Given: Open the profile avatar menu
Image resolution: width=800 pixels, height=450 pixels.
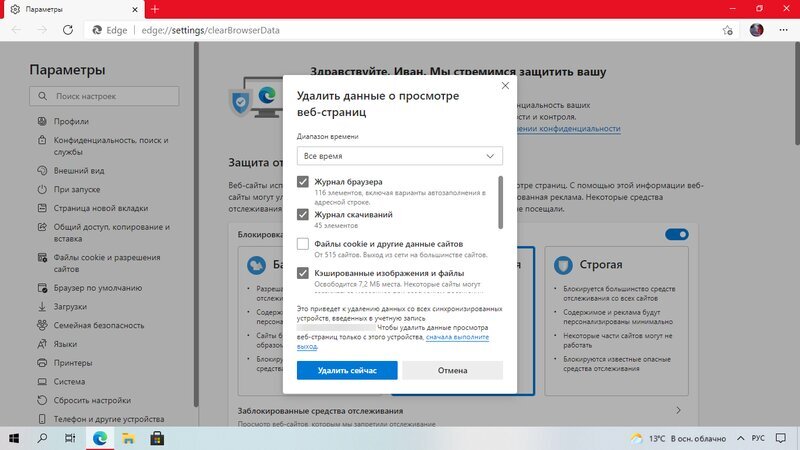Looking at the screenshot, I should tap(757, 30).
